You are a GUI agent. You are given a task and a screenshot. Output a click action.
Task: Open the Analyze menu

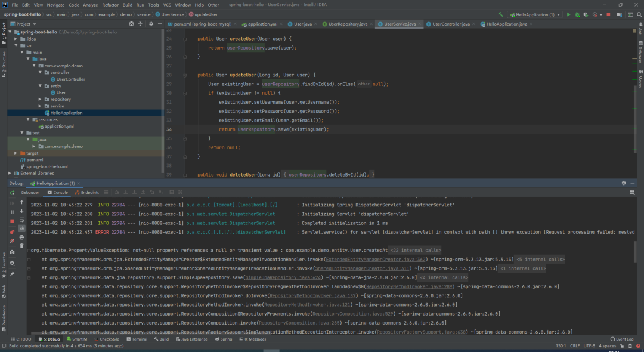(91, 5)
